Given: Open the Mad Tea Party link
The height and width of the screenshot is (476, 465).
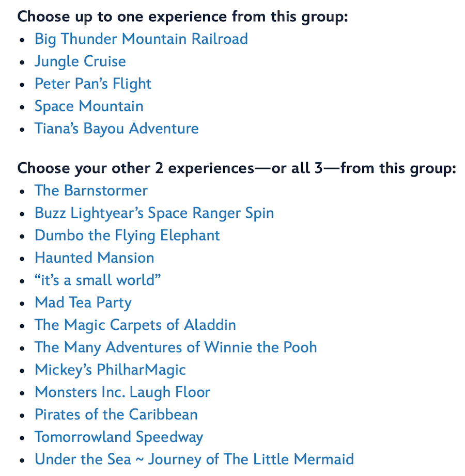Looking at the screenshot, I should [83, 303].
